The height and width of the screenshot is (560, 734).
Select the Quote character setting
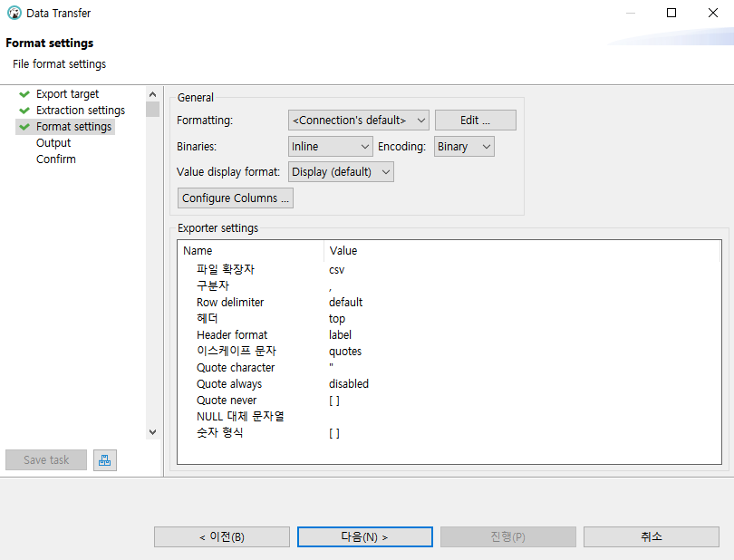click(236, 368)
